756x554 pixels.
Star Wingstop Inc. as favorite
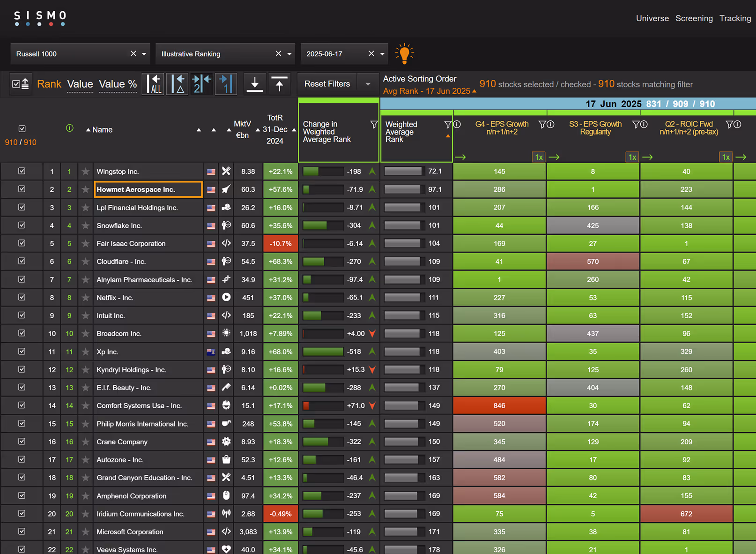click(x=85, y=172)
